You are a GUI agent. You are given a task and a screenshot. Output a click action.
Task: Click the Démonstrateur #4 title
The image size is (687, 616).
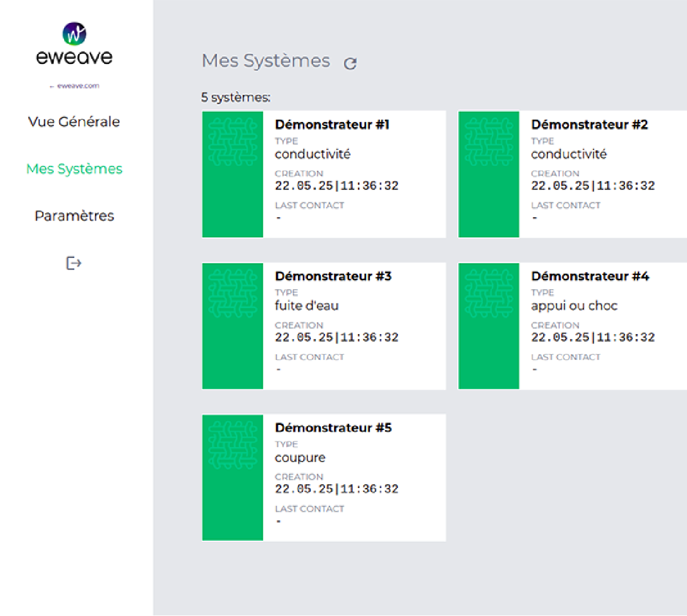pyautogui.click(x=590, y=277)
